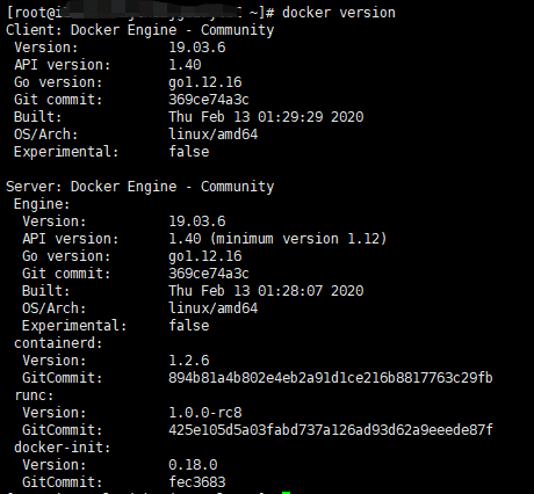Click the runc version 1.0.0-rc8
Screen dimensions: 534x494
click(x=205, y=413)
